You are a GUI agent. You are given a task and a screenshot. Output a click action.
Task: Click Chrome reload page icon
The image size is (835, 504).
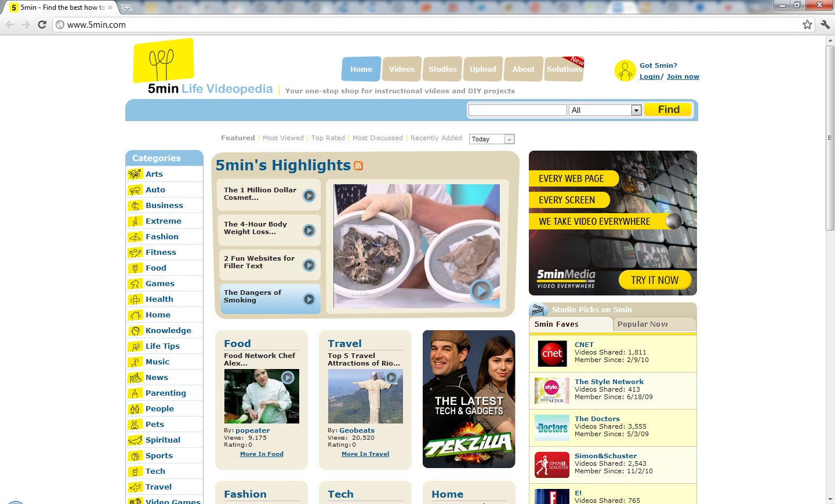[42, 24]
